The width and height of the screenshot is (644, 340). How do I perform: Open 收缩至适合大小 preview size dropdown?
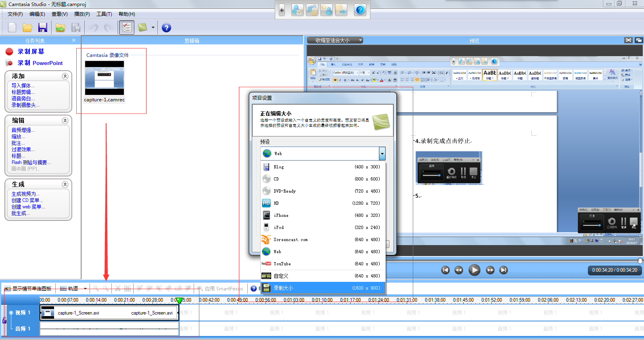click(335, 40)
